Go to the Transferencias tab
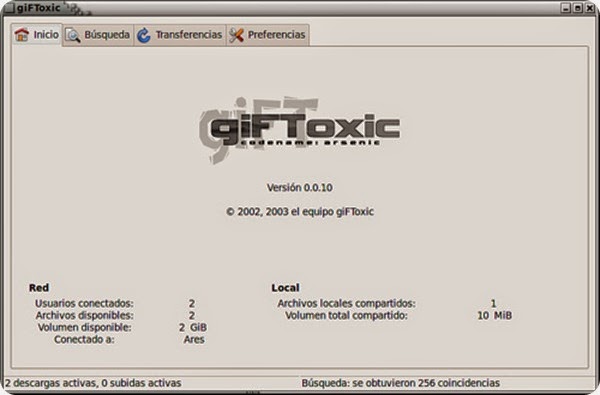Screen dimensions: 600x395 pyautogui.click(x=180, y=35)
